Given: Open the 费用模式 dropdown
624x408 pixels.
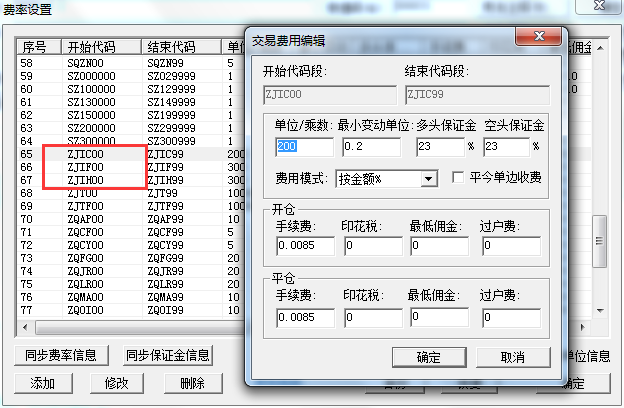Looking at the screenshot, I should tap(429, 179).
